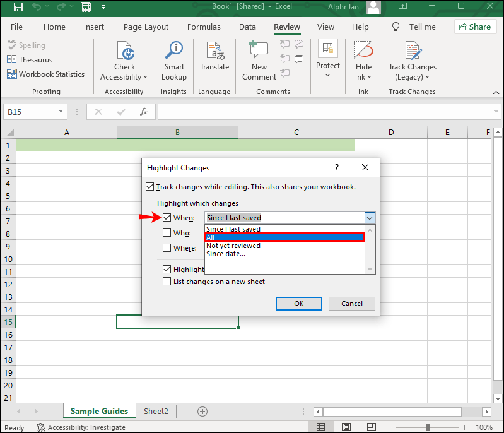Add a new sheet with plus icon
This screenshot has height=433, width=504.
(x=202, y=412)
